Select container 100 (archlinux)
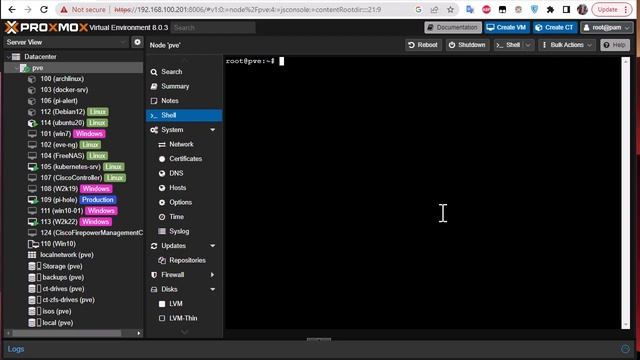The width and height of the screenshot is (640, 360). click(62, 79)
